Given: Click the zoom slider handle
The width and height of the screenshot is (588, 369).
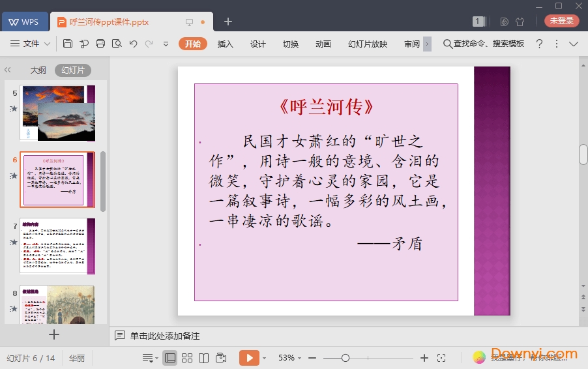Looking at the screenshot, I should click(345, 358).
